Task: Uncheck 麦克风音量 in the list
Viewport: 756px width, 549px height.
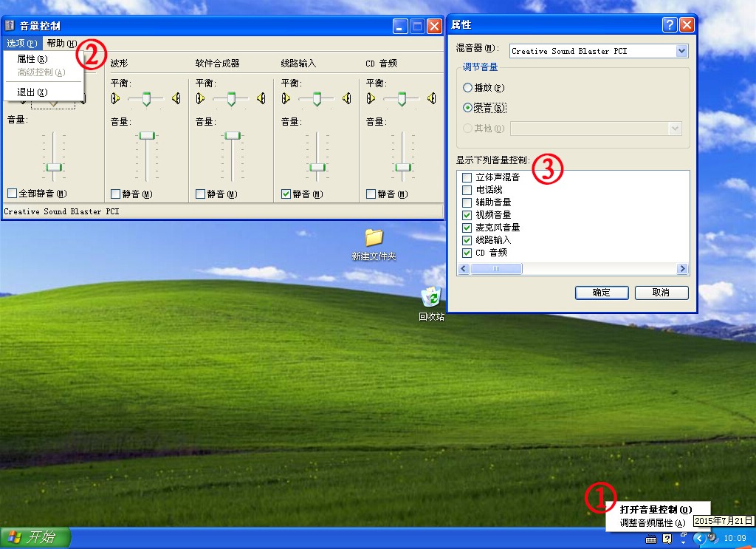Action: click(467, 228)
